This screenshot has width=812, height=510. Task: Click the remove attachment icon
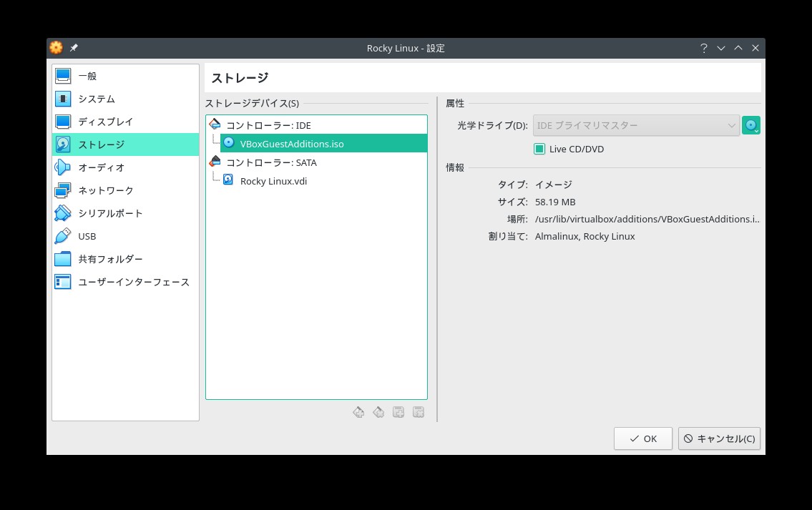click(419, 412)
